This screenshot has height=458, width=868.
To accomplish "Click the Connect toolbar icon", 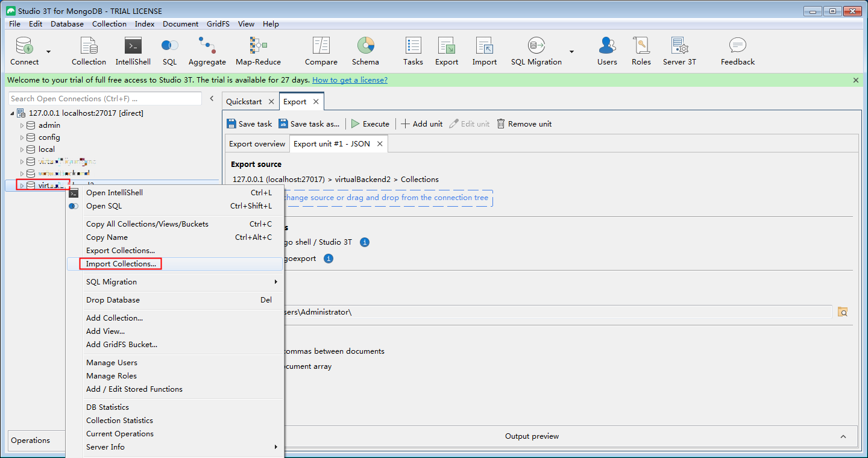I will point(24,51).
